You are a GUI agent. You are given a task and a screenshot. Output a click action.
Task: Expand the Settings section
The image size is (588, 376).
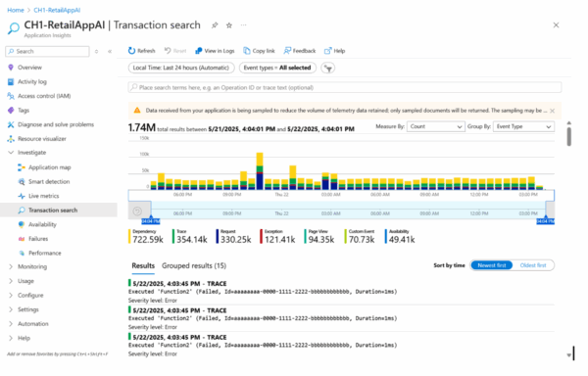[11, 309]
